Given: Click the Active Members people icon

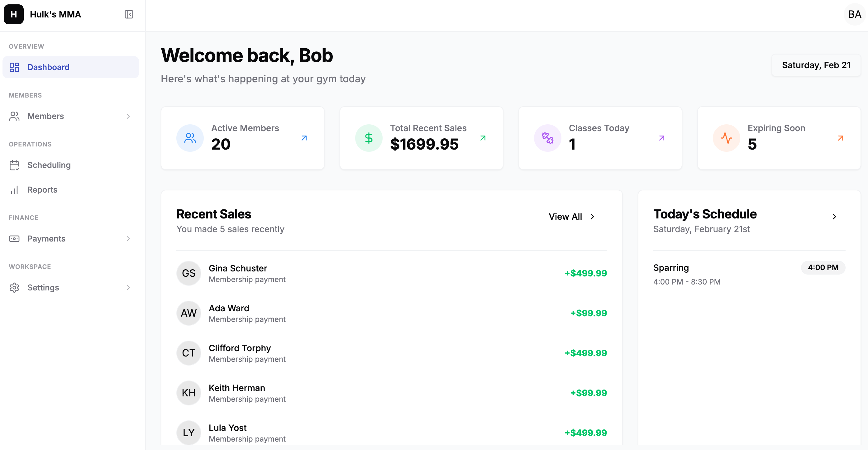Looking at the screenshot, I should click(x=190, y=138).
